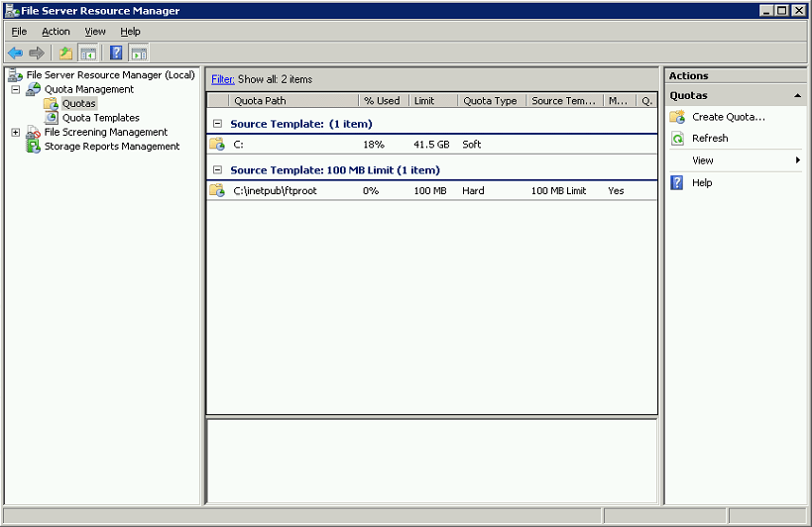
Task: Click the Quota Management tree icon
Action: click(x=33, y=89)
